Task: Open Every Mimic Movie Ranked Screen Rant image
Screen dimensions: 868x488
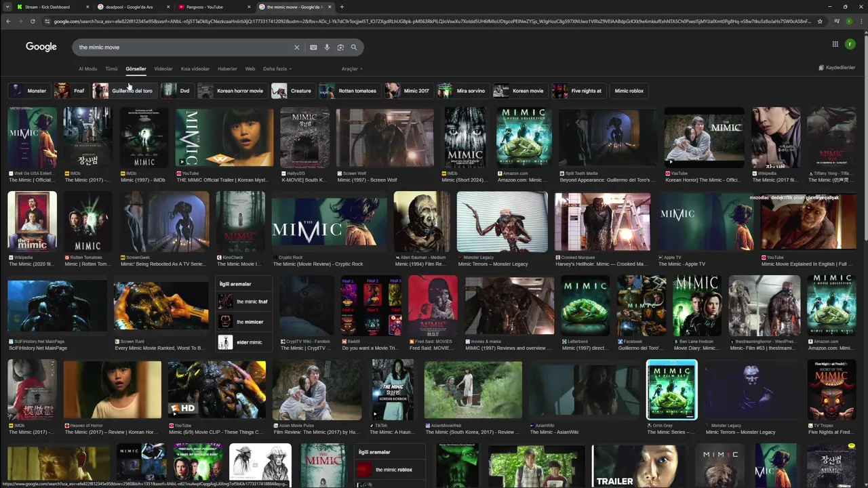Action: (161, 306)
